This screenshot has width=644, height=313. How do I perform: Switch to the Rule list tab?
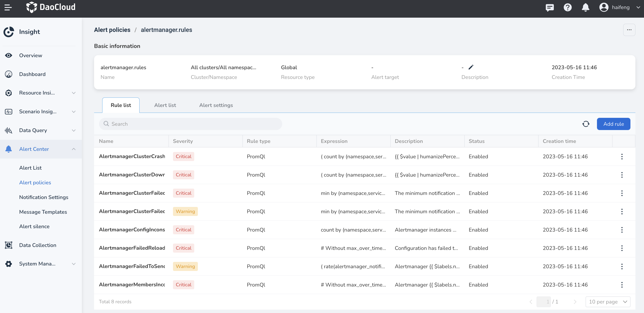coord(121,105)
